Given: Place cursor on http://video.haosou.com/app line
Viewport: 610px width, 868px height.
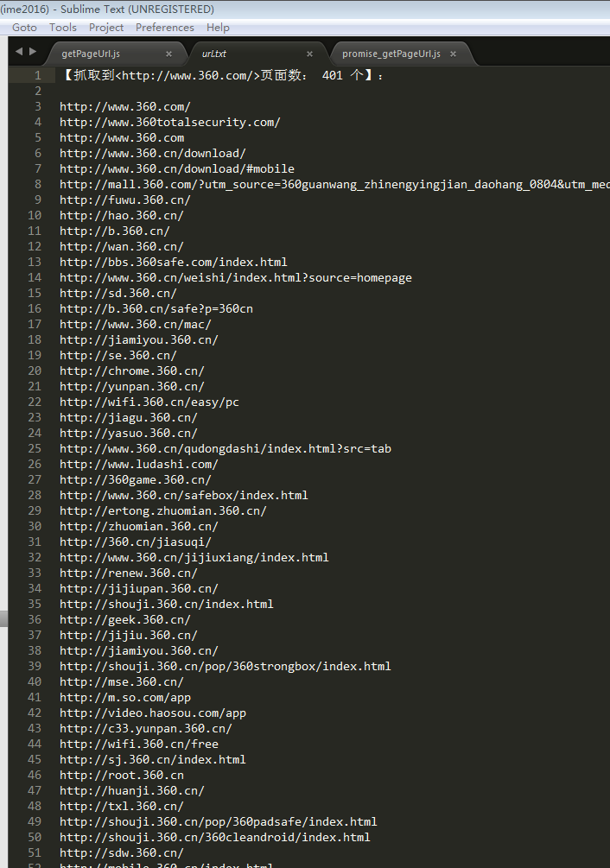Looking at the screenshot, I should (152, 713).
